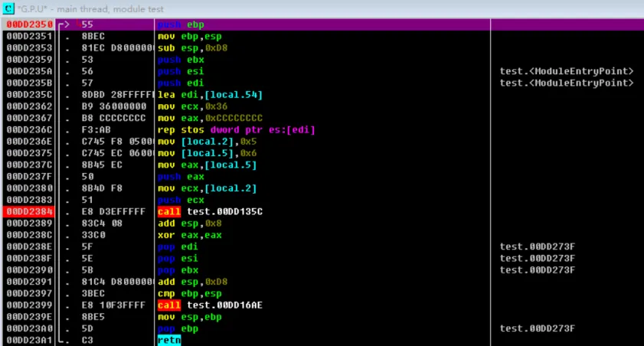This screenshot has height=346, width=644.
Task: Select address 00DD2399 in address column
Action: (x=28, y=304)
